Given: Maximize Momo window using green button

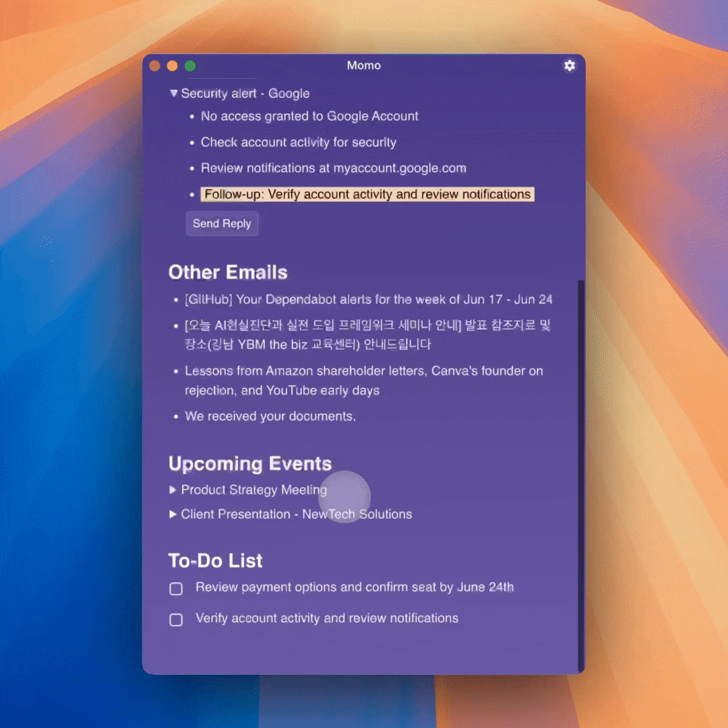Looking at the screenshot, I should [x=190, y=66].
